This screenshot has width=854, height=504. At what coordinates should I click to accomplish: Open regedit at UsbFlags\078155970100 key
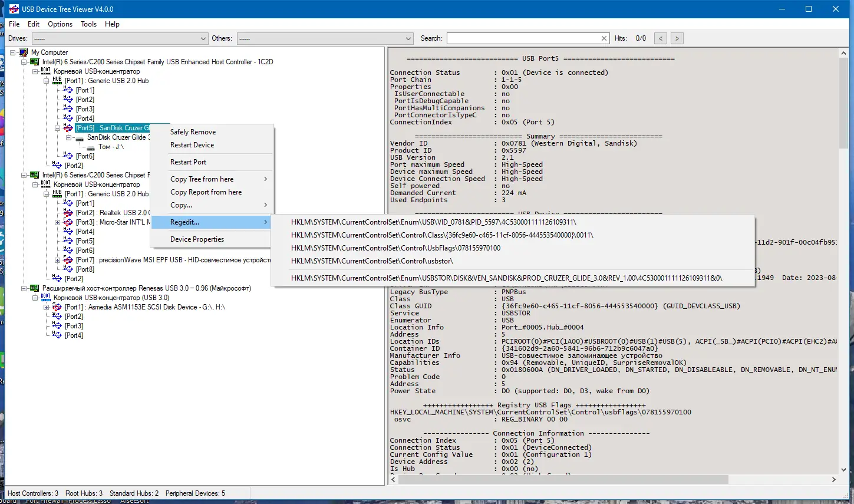point(513,248)
